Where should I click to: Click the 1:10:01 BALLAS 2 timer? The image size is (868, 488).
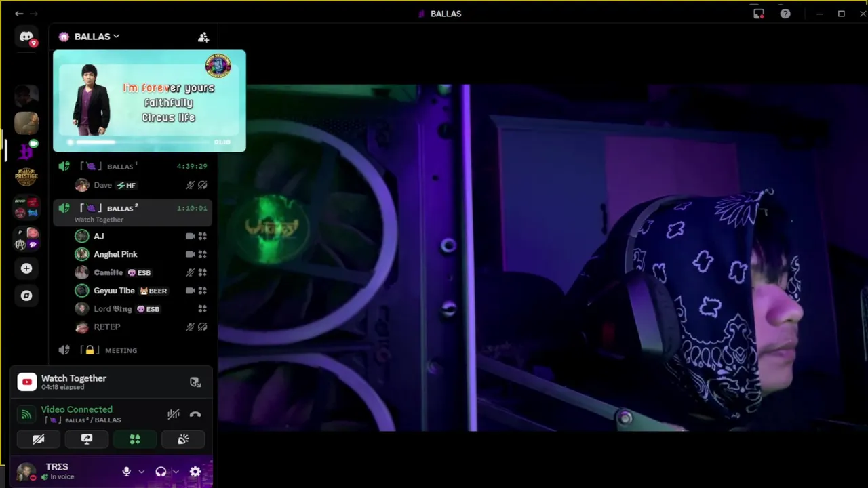click(x=192, y=208)
